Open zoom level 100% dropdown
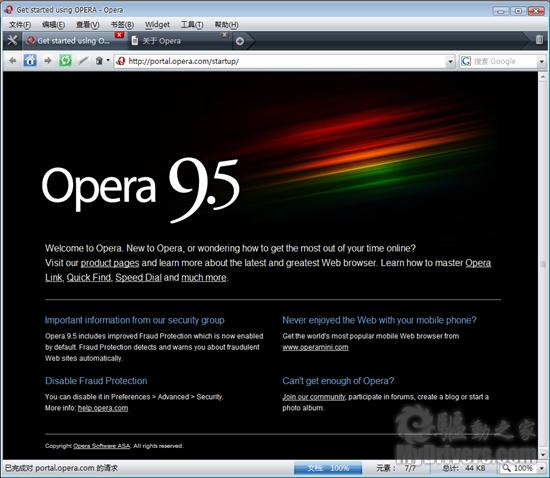 pyautogui.click(x=542, y=468)
